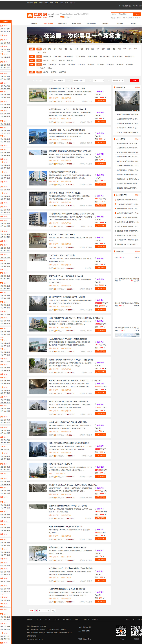Click 更多>> beside 杭州小面积厂房
The width and height of the screenshot is (142, 644).
coord(138,195)
